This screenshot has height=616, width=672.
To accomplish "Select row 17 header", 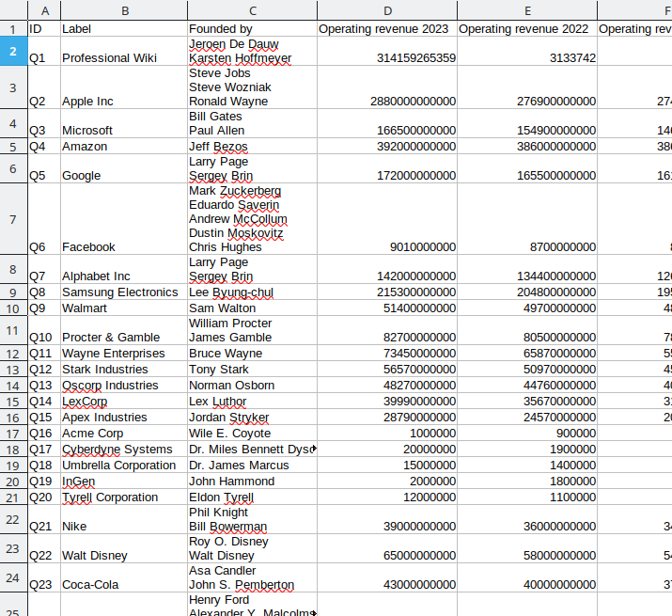I will [x=13, y=434].
